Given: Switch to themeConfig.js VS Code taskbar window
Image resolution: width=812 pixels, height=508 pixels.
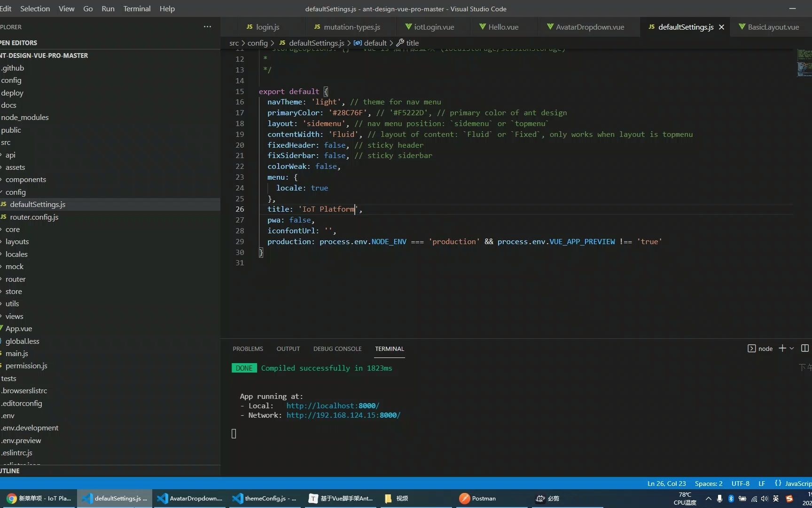Looking at the screenshot, I should [x=265, y=499].
